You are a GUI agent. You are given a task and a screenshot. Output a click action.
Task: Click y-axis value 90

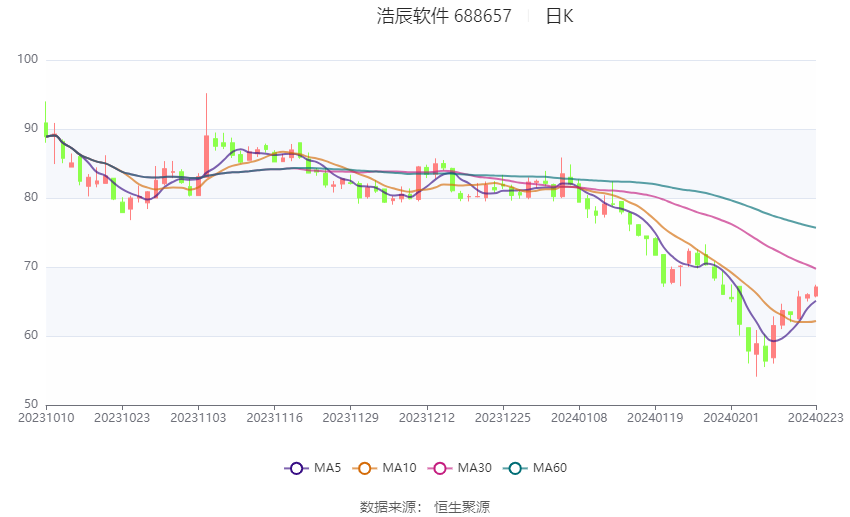[31, 128]
